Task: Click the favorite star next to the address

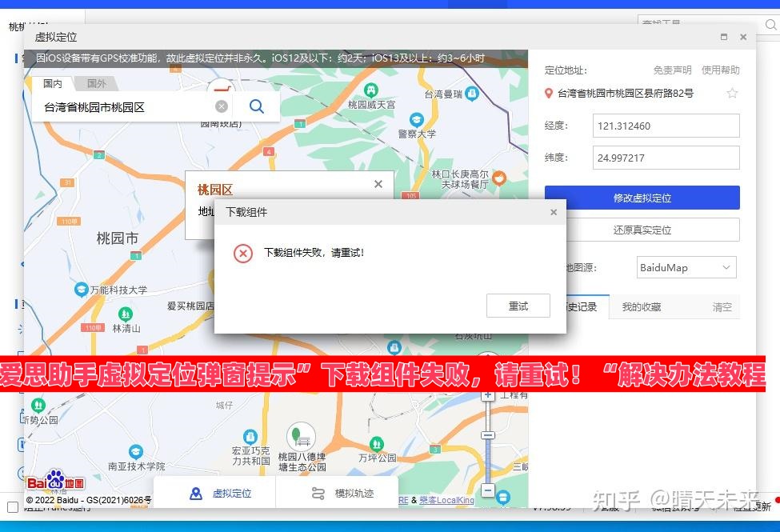Action: click(732, 93)
